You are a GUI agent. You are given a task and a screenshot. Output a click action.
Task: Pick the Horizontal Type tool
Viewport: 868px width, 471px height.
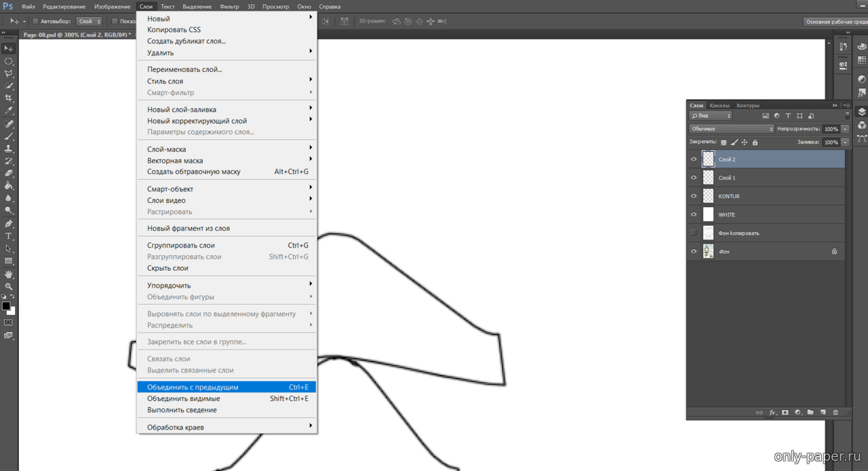click(9, 236)
